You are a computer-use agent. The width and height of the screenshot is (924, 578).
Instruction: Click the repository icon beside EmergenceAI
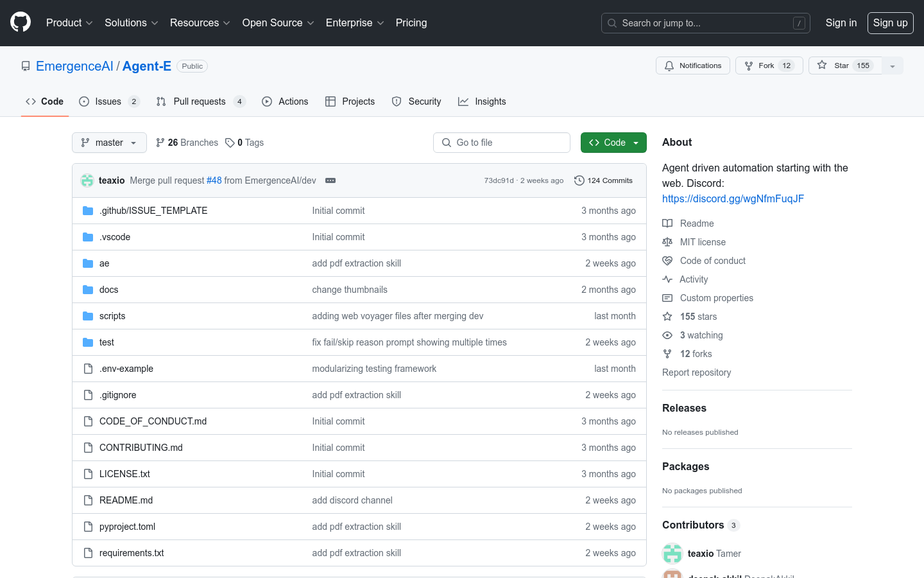[x=26, y=66]
